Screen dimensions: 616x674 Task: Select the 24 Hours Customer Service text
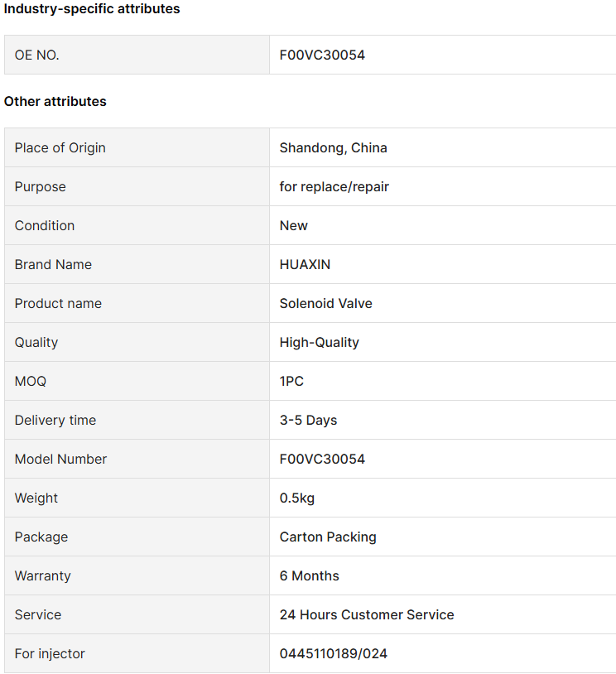[x=367, y=614]
